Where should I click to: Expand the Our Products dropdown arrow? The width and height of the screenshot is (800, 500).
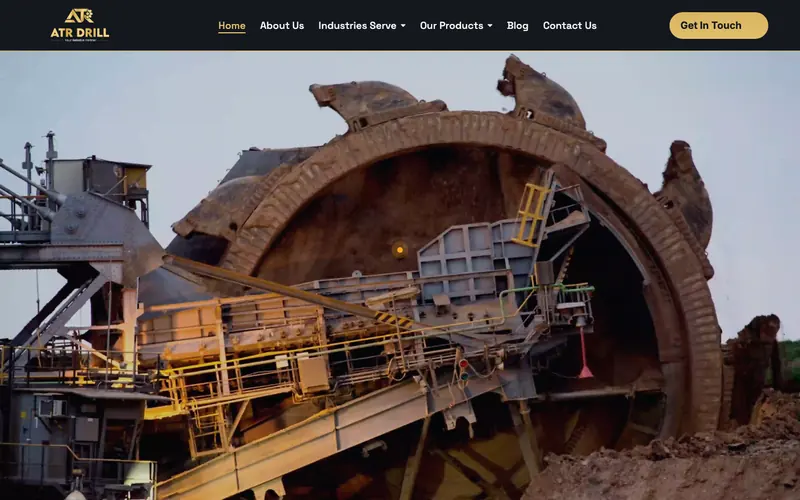[490, 26]
